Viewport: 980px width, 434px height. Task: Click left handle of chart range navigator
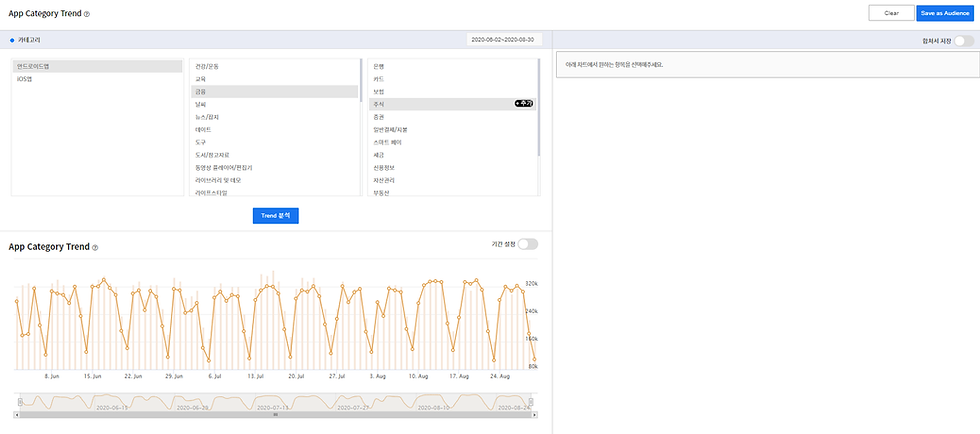[20, 401]
